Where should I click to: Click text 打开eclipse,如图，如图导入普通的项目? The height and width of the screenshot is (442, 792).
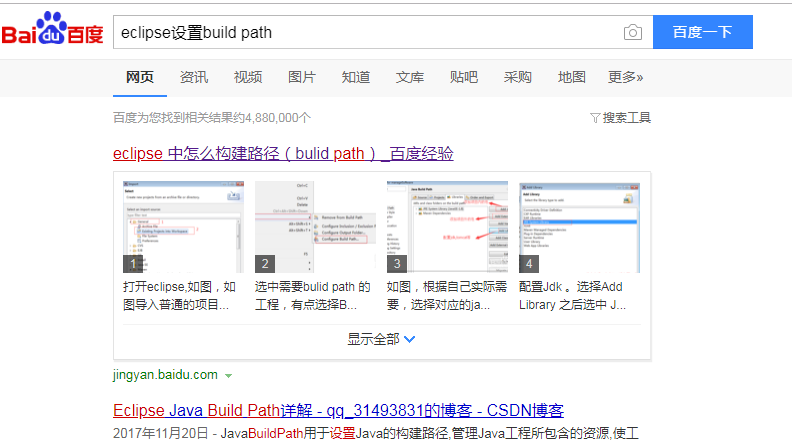pyautogui.click(x=180, y=296)
